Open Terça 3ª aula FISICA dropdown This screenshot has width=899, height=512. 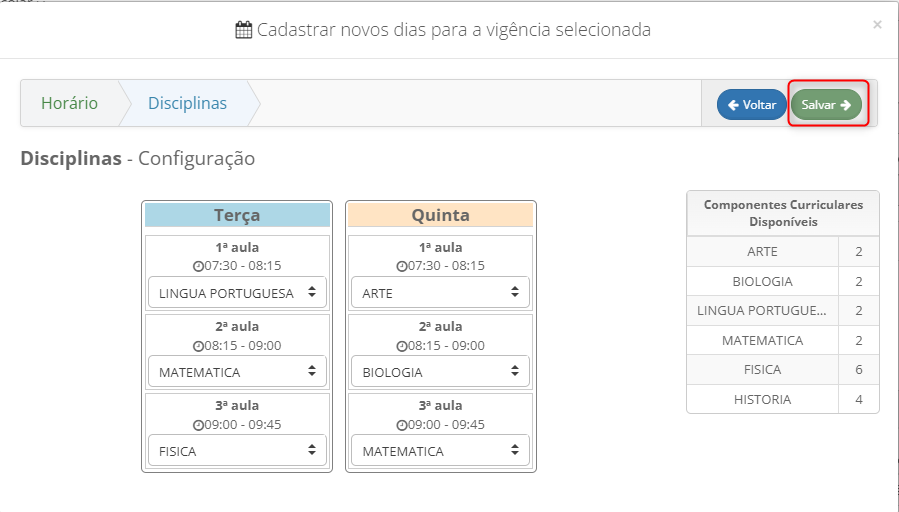tap(237, 450)
